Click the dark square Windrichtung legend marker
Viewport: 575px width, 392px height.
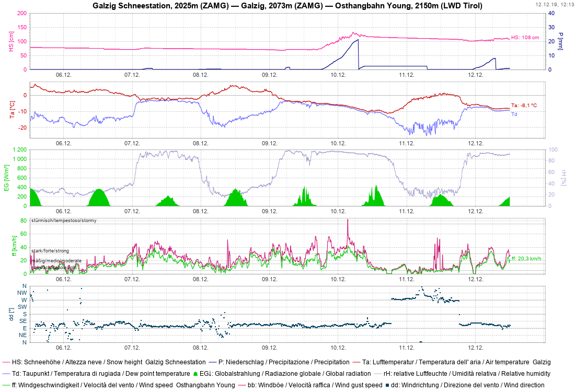(x=387, y=386)
